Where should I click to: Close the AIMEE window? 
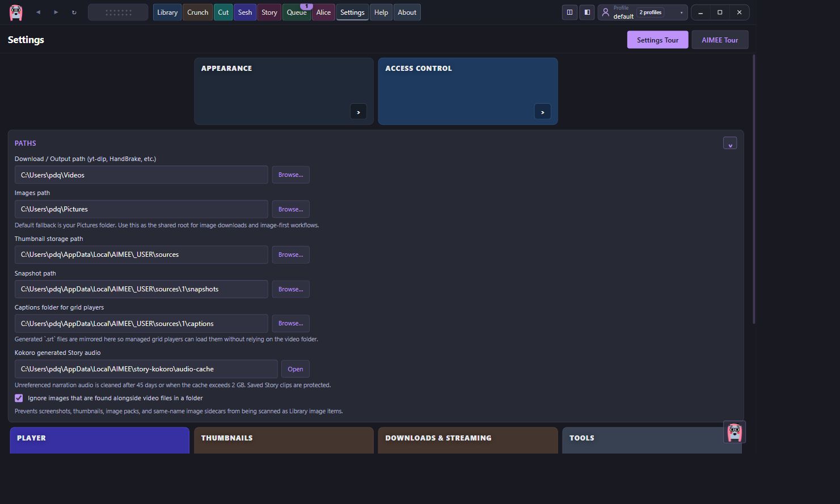point(739,12)
